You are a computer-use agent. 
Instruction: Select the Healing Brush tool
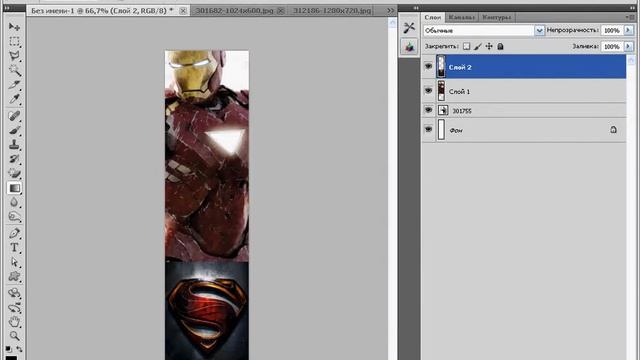[14, 116]
